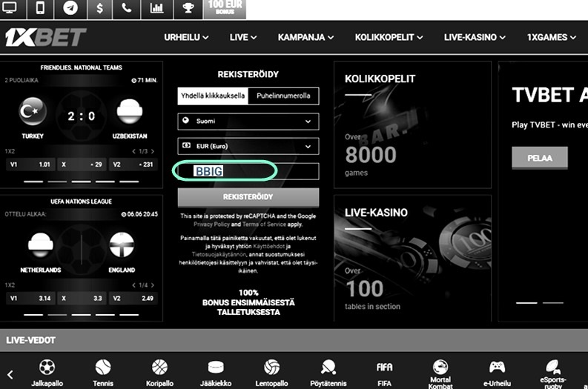Click the LIVE-VEDOT section header
This screenshot has height=389, width=588.
tap(30, 340)
